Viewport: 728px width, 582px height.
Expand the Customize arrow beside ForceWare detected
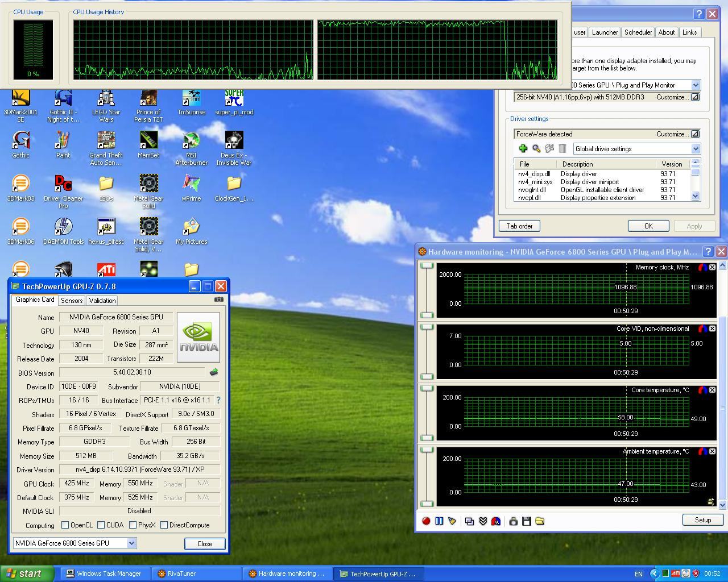pos(694,134)
